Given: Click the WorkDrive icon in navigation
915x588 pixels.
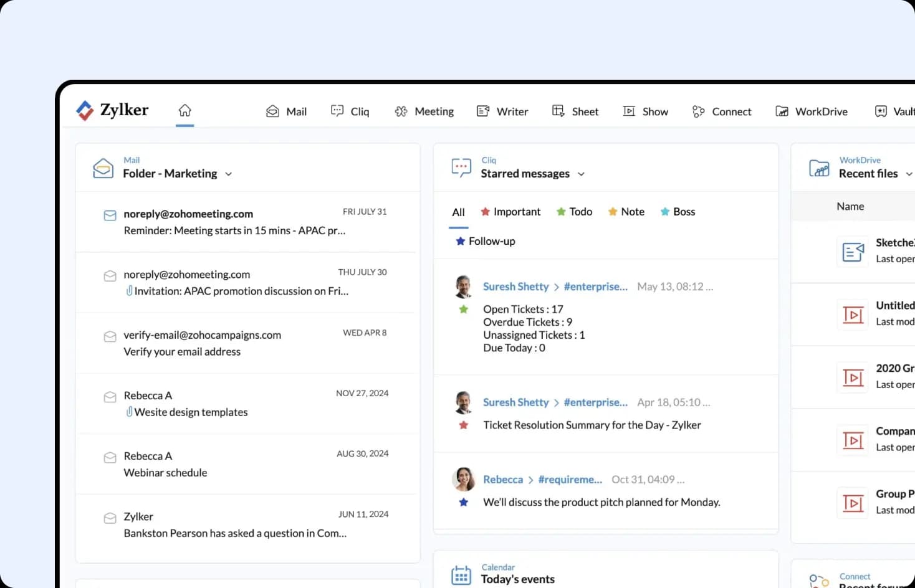Looking at the screenshot, I should (x=782, y=111).
